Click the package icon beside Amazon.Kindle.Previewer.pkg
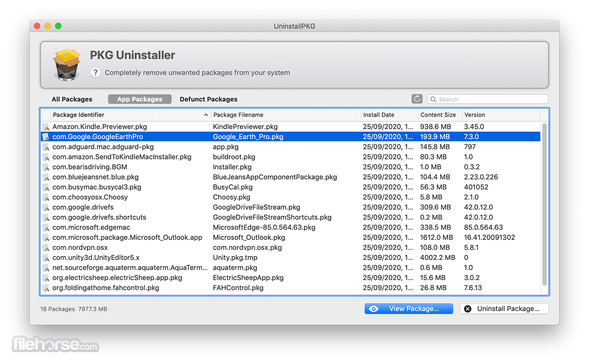 coord(46,127)
